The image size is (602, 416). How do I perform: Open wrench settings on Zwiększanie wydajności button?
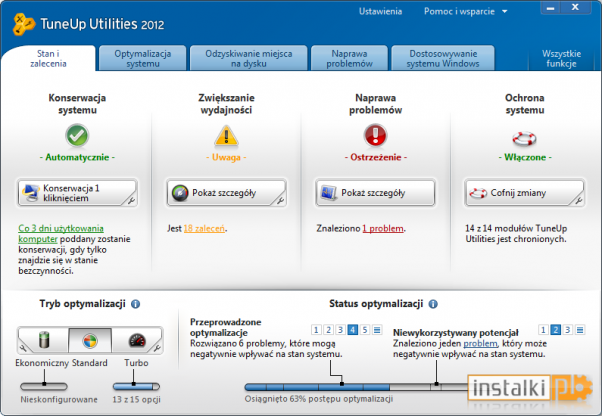tap(280, 200)
